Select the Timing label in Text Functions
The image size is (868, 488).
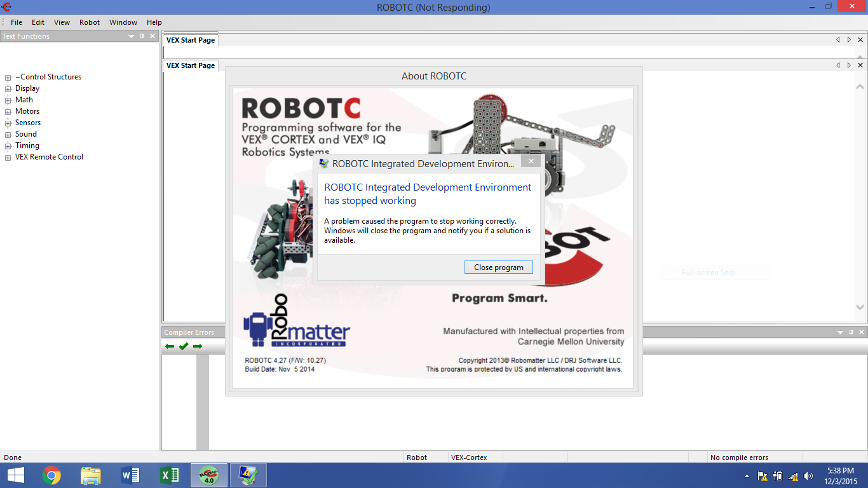point(27,146)
